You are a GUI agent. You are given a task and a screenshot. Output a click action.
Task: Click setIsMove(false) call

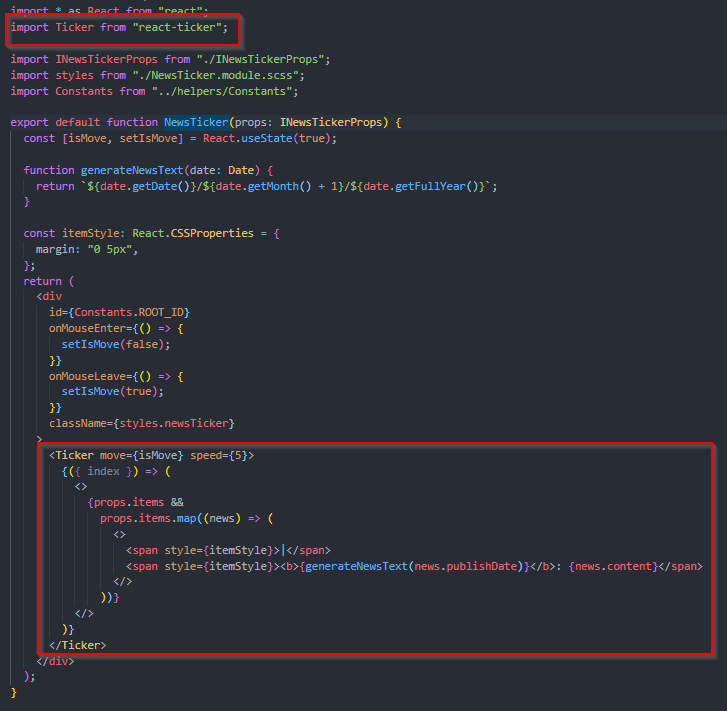pos(113,344)
